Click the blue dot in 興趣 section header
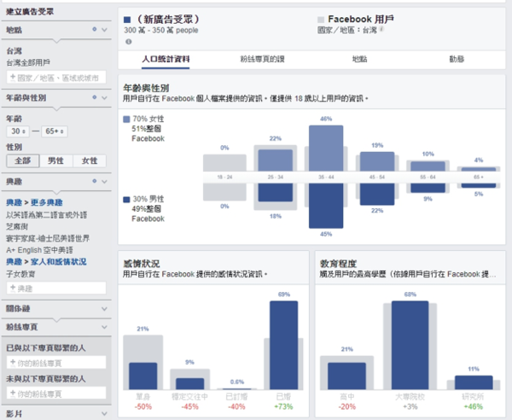The height and width of the screenshot is (420, 512). click(93, 182)
